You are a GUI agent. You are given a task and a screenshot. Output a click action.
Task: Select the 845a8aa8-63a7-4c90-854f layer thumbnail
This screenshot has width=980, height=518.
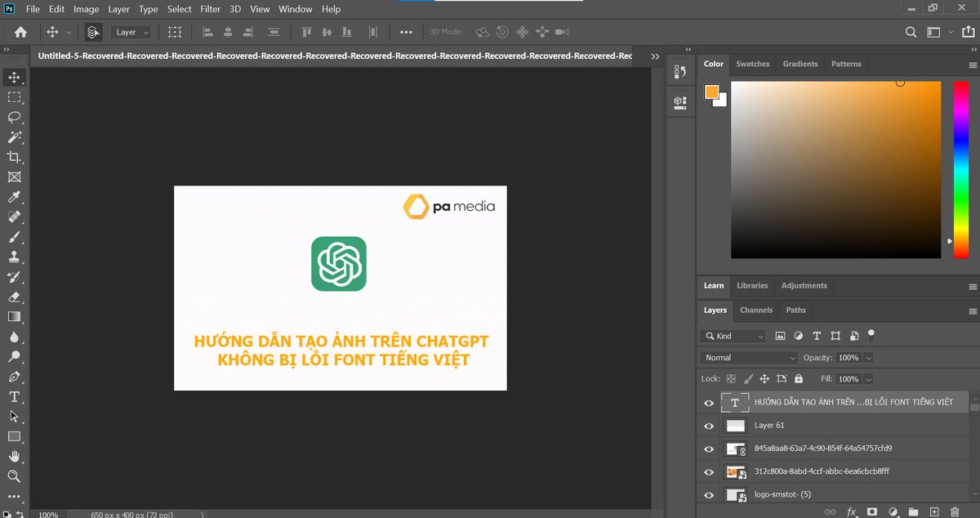point(736,449)
